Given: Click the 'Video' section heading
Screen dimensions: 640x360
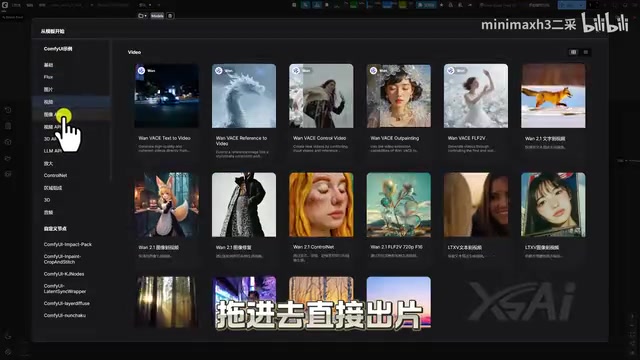Looking at the screenshot, I should [x=134, y=52].
